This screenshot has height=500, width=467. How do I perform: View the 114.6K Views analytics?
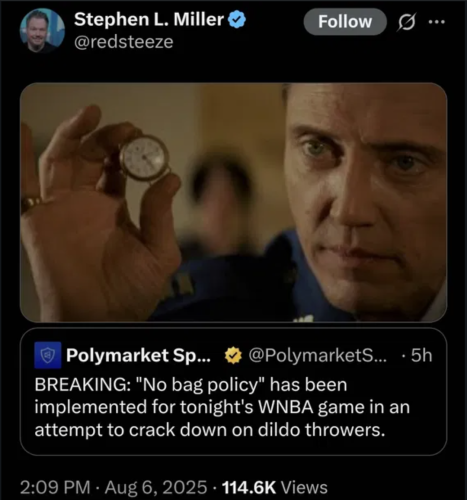[275, 487]
